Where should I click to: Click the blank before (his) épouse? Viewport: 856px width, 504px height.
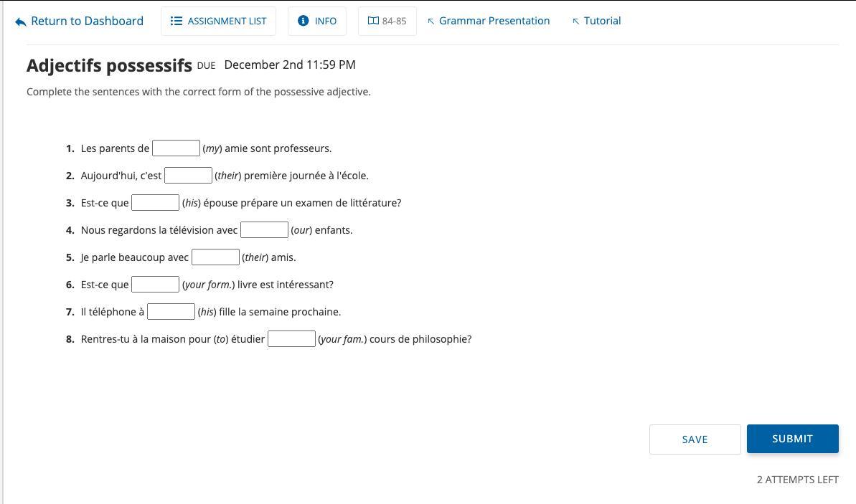pos(155,202)
